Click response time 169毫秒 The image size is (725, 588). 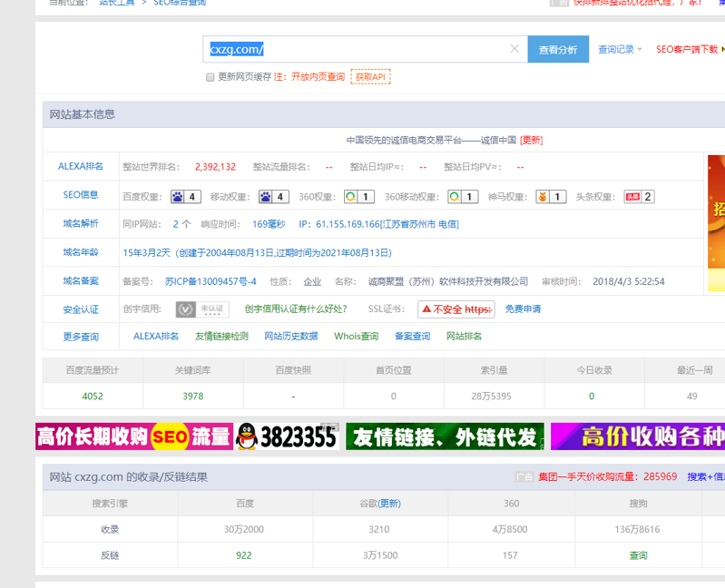(x=269, y=224)
